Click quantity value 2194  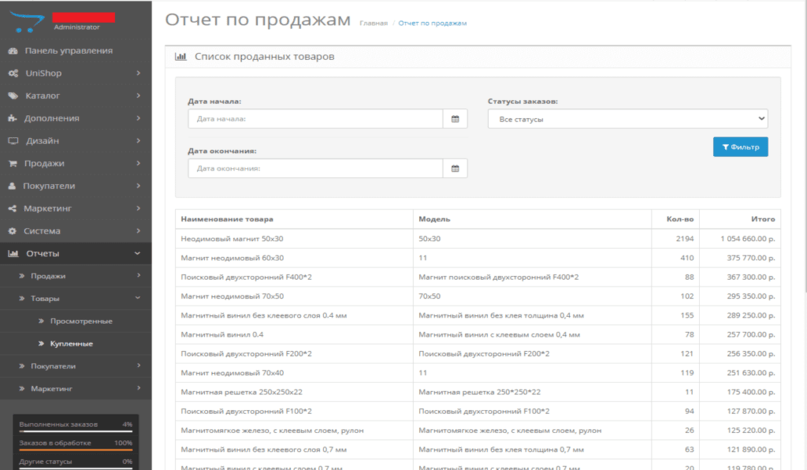(x=685, y=239)
